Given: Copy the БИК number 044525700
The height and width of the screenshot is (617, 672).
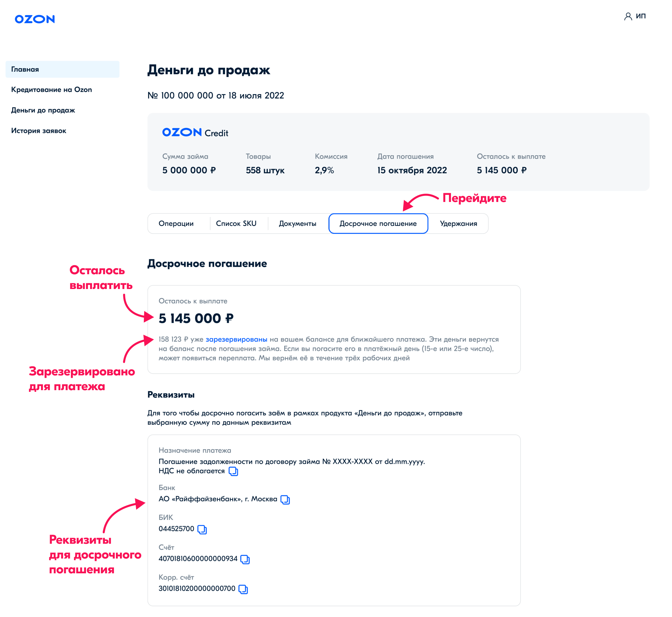Looking at the screenshot, I should tap(202, 530).
